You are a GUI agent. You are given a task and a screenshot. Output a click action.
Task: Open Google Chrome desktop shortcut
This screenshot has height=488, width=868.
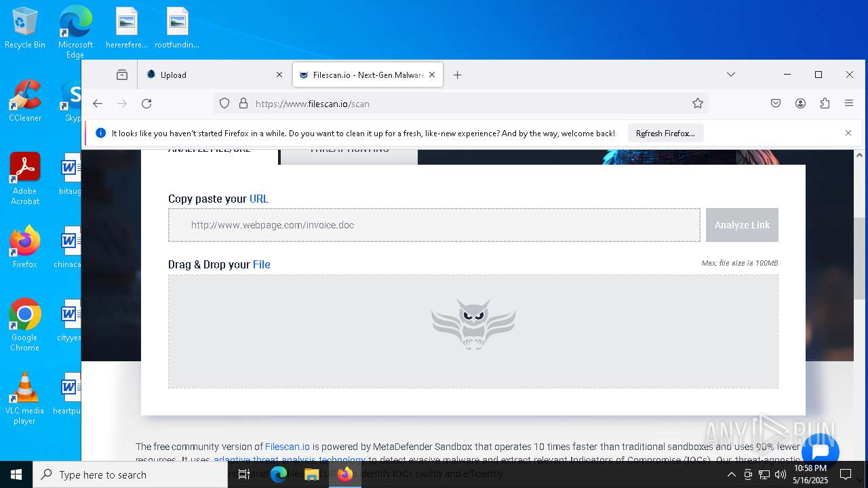click(x=25, y=325)
